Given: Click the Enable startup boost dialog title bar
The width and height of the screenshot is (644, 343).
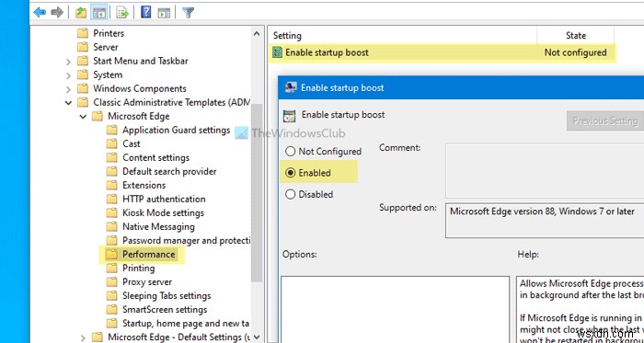Looking at the screenshot, I should pos(461,87).
